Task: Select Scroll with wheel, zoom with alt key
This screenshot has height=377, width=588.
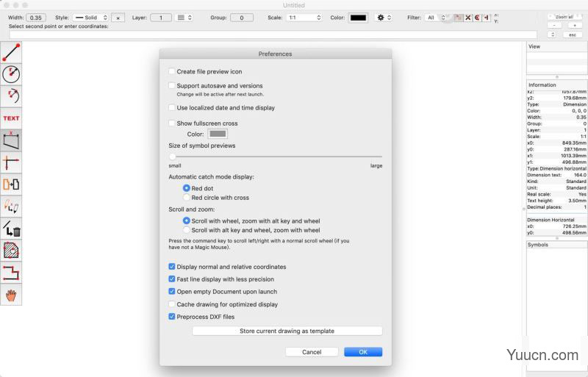Action: click(x=187, y=221)
